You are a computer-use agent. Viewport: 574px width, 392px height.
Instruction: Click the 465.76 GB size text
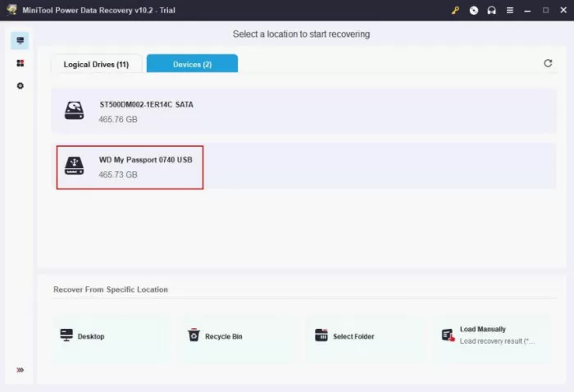pyautogui.click(x=118, y=119)
